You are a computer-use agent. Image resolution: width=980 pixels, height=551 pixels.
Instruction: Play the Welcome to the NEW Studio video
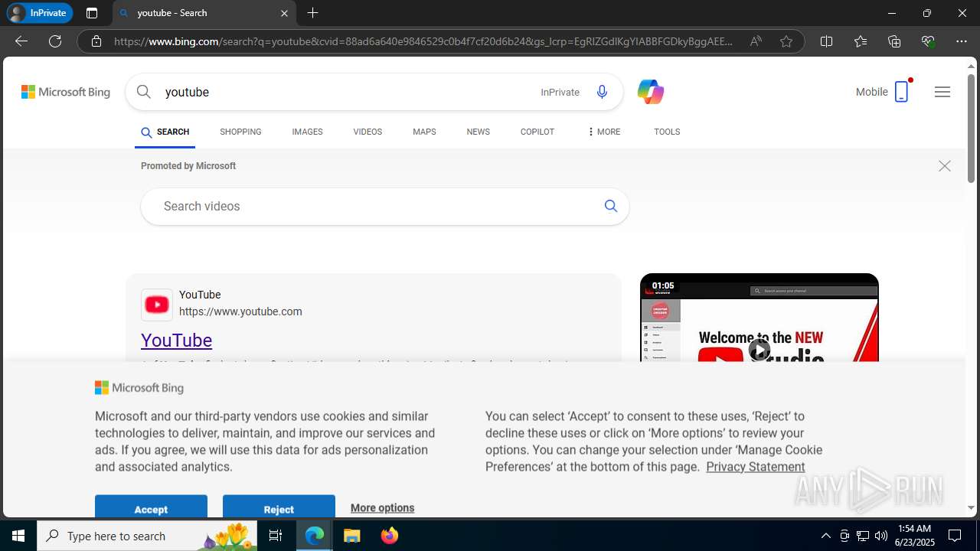tap(759, 350)
